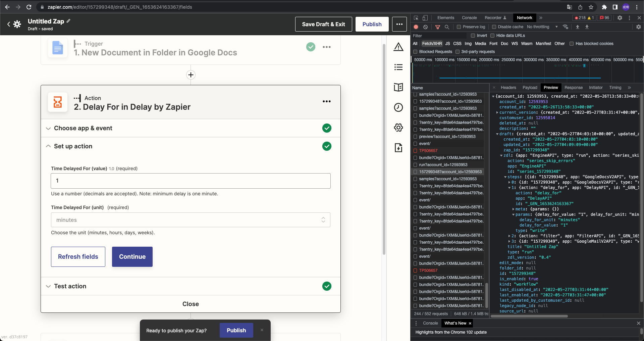Switch to Elements DevTools tab
The image size is (644, 341).
pyautogui.click(x=445, y=18)
